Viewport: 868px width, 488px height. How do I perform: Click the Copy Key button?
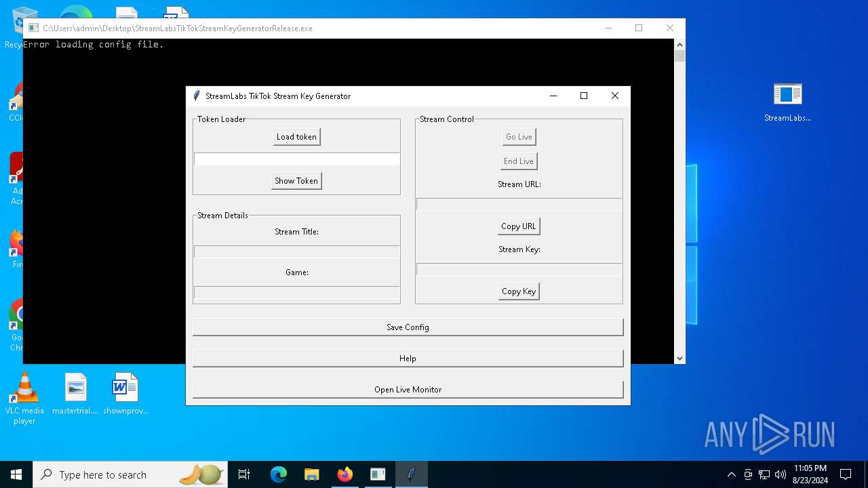pyautogui.click(x=519, y=291)
